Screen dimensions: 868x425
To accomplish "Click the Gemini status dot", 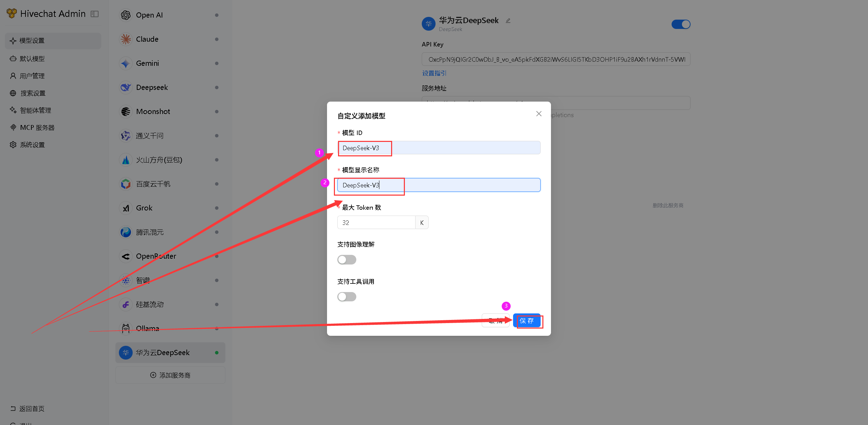I will (x=216, y=63).
